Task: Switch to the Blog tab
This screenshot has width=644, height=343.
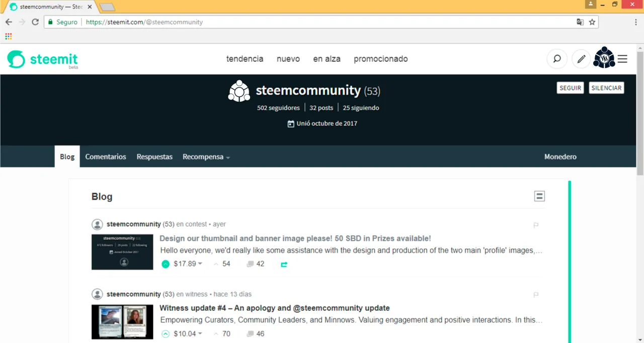Action: pos(67,157)
